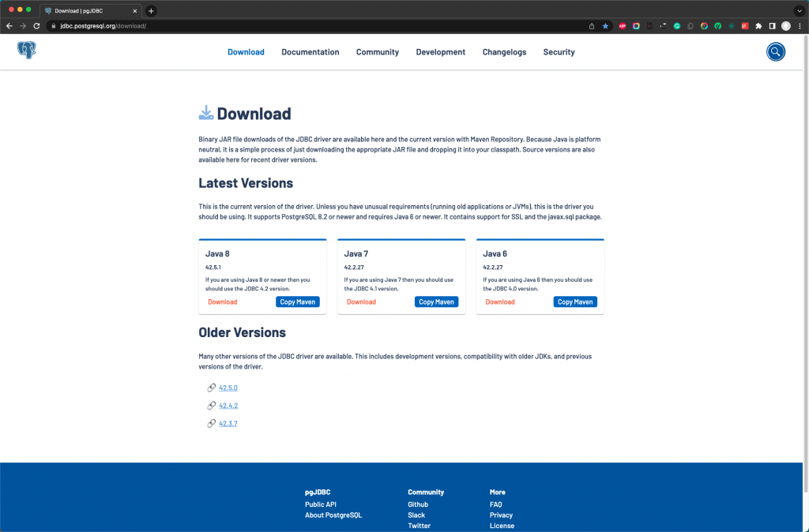
Task: Open the Public API footer link
Action: click(x=321, y=504)
